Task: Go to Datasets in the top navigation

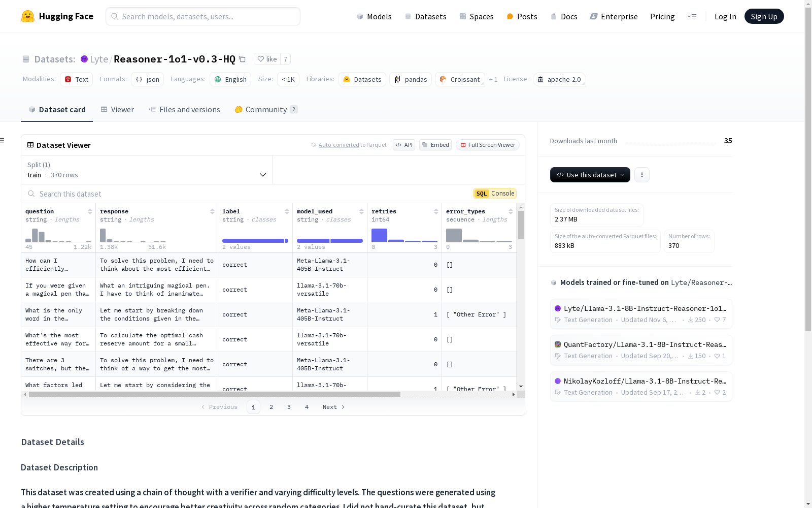Action: click(x=425, y=16)
